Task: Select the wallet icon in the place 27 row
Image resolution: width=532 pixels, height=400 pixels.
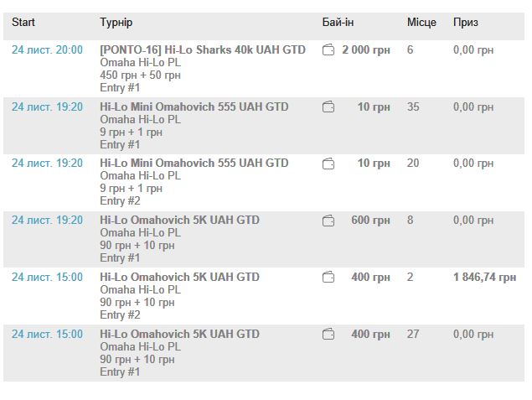Action: (x=328, y=335)
